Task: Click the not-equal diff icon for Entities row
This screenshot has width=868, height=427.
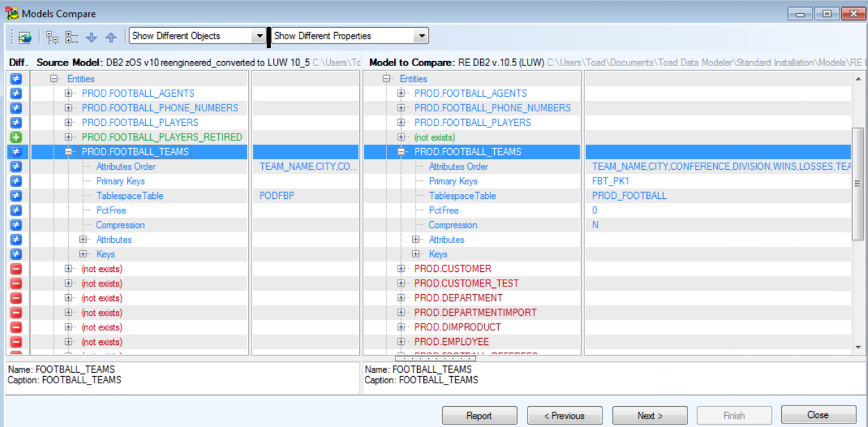Action: coord(16,79)
